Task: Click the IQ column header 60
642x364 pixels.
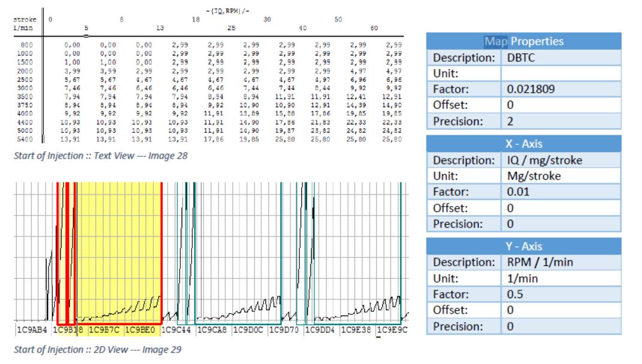Action: (374, 28)
